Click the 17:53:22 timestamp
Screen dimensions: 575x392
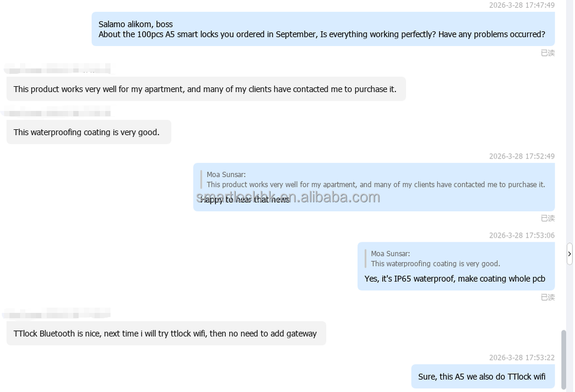tap(522, 357)
